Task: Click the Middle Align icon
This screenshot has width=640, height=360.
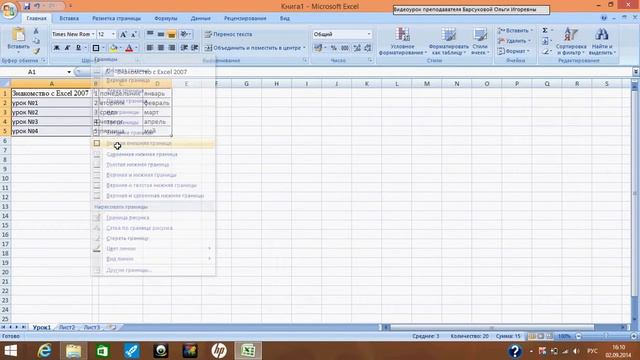Action: click(161, 34)
